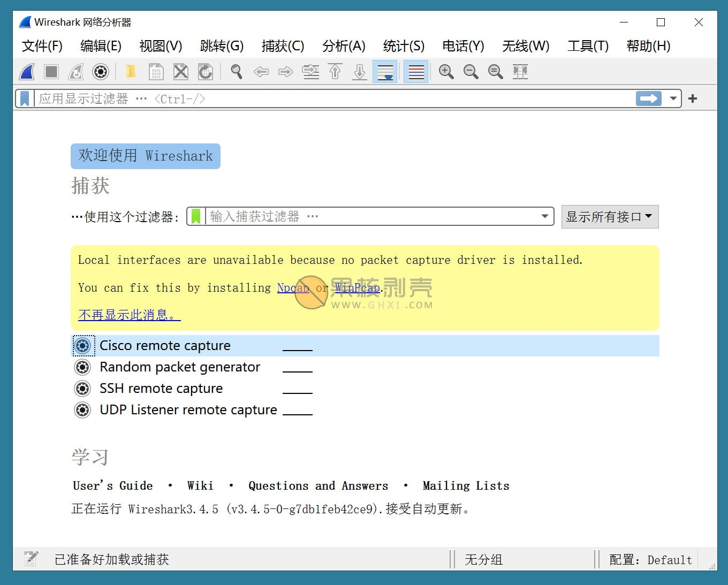Viewport: 728px width, 585px height.
Task: Click the 配置: Default profile status entry
Action: (650, 560)
